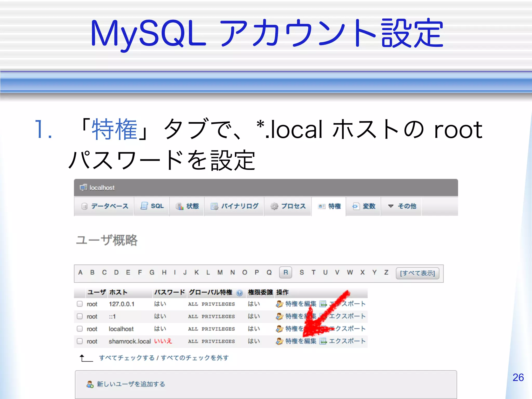
Task: Check the root 127.0.0.1 checkbox
Action: click(80, 304)
